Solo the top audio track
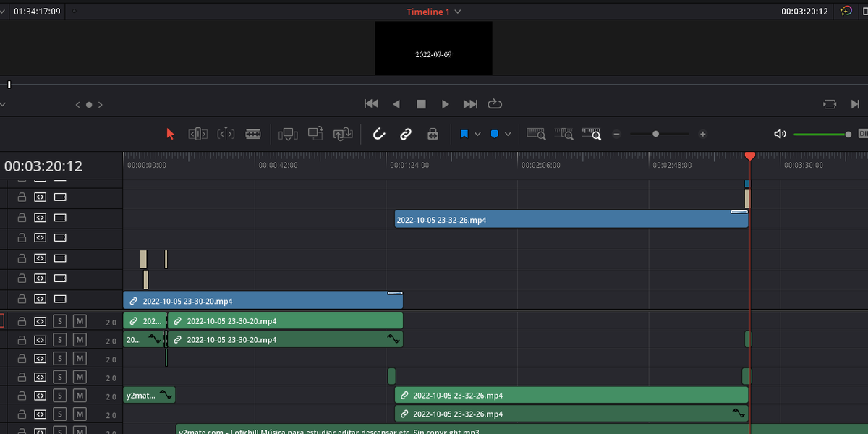 61,321
